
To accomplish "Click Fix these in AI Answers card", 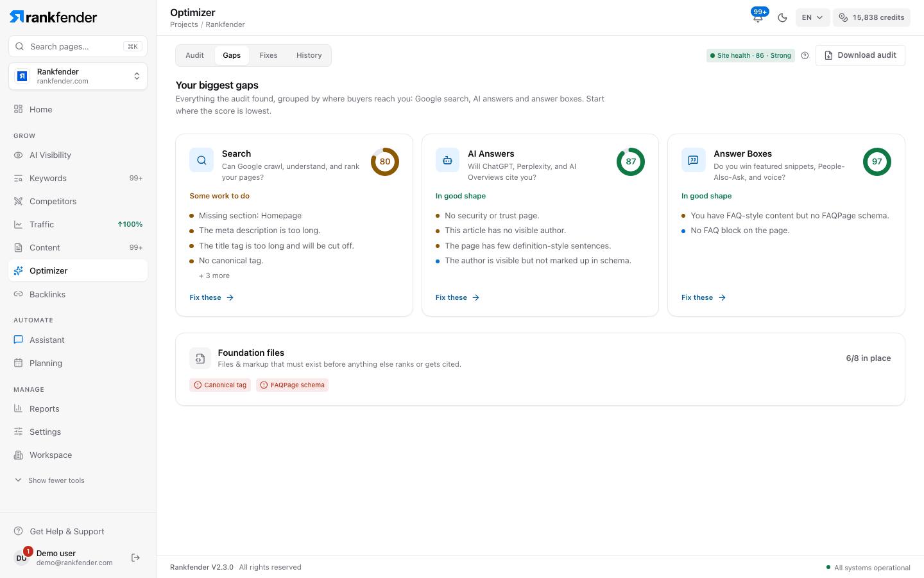I will (x=458, y=297).
